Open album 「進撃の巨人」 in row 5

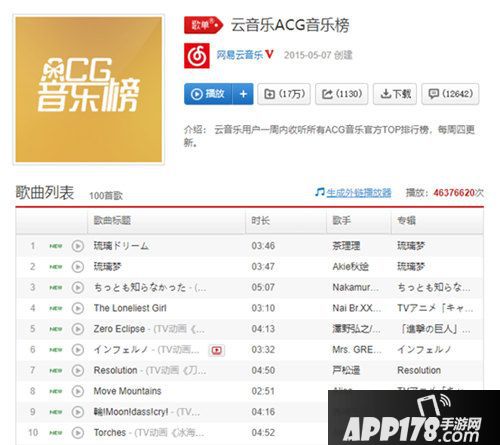click(x=435, y=329)
